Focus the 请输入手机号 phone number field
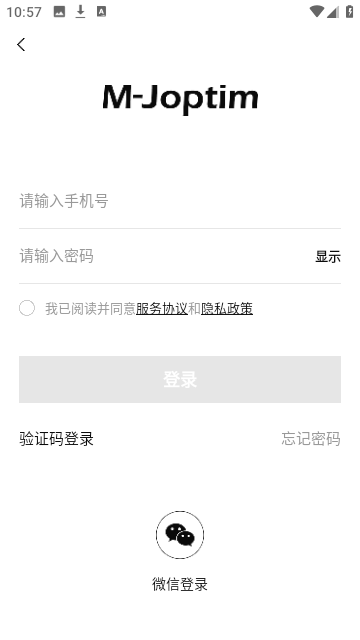This screenshot has width=360, height=640. click(180, 201)
